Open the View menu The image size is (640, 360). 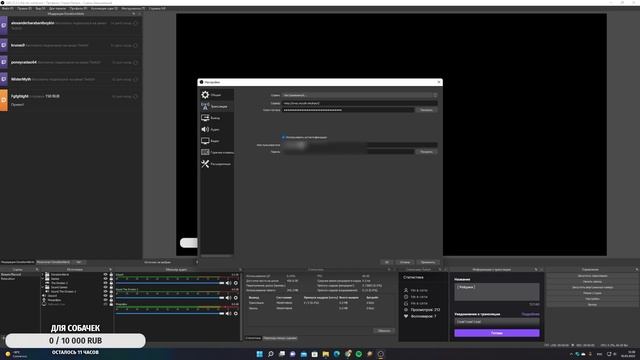[40, 8]
